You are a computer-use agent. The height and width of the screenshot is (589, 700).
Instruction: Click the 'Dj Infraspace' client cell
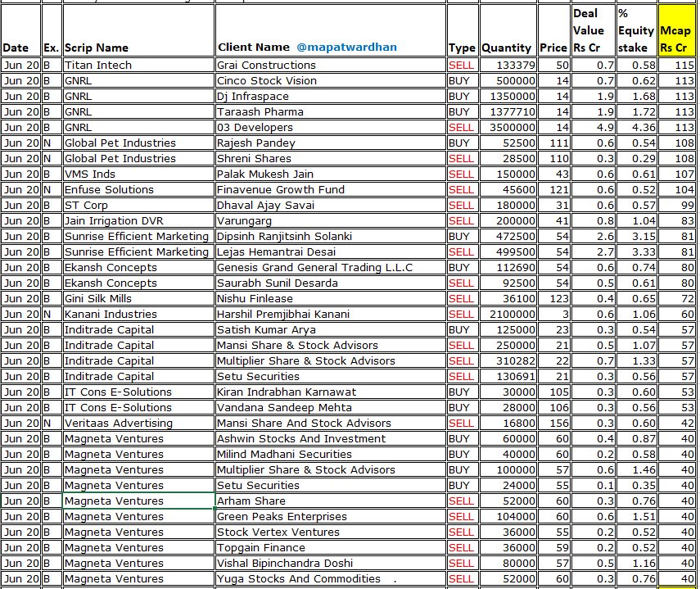pos(331,97)
